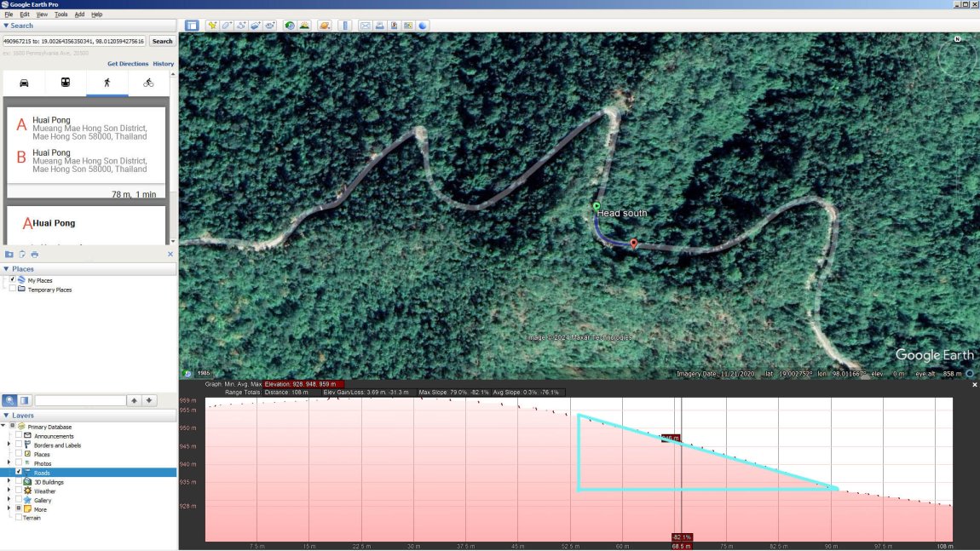Enable the Terrain layer checkbox
The width and height of the screenshot is (980, 551).
[x=19, y=518]
